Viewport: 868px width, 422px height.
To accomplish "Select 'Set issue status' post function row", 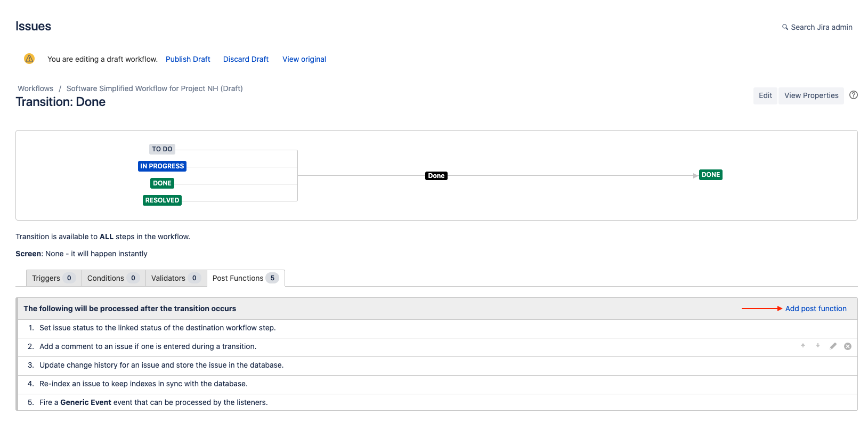I will pos(436,328).
